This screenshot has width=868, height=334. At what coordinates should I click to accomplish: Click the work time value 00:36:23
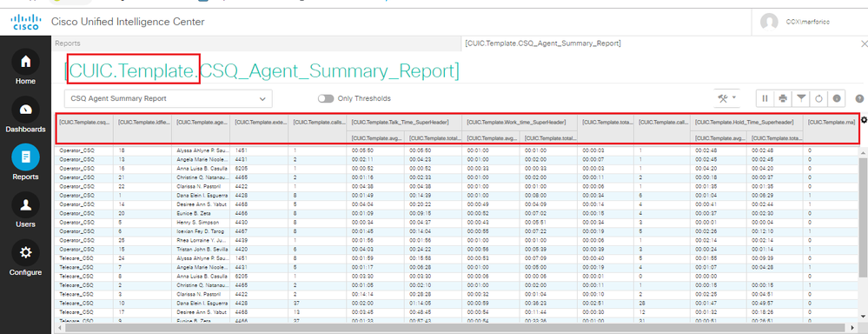pyautogui.click(x=534, y=304)
